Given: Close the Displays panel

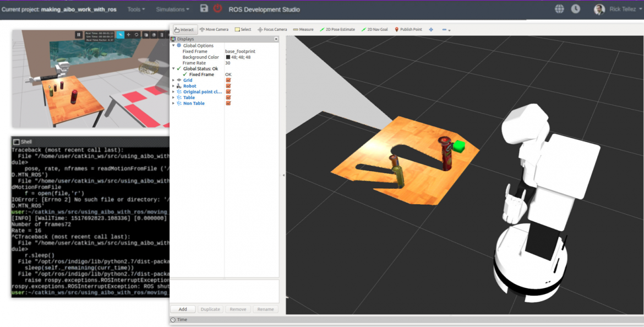Looking at the screenshot, I should [276, 39].
